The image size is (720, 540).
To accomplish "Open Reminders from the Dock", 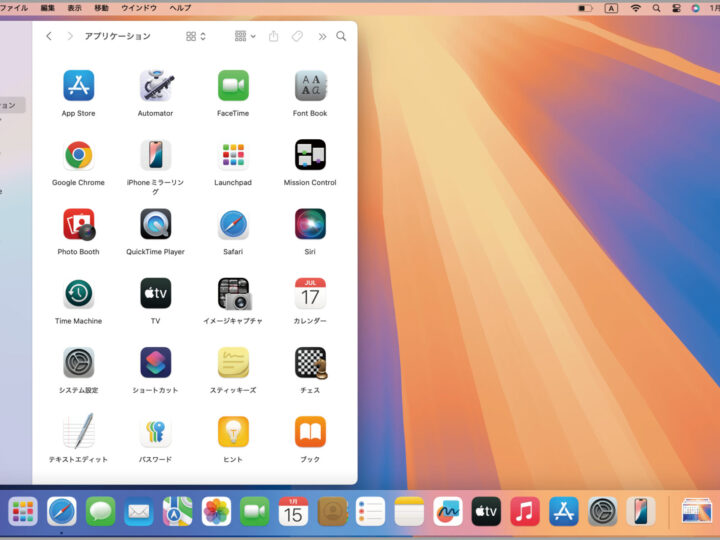I will 370,511.
